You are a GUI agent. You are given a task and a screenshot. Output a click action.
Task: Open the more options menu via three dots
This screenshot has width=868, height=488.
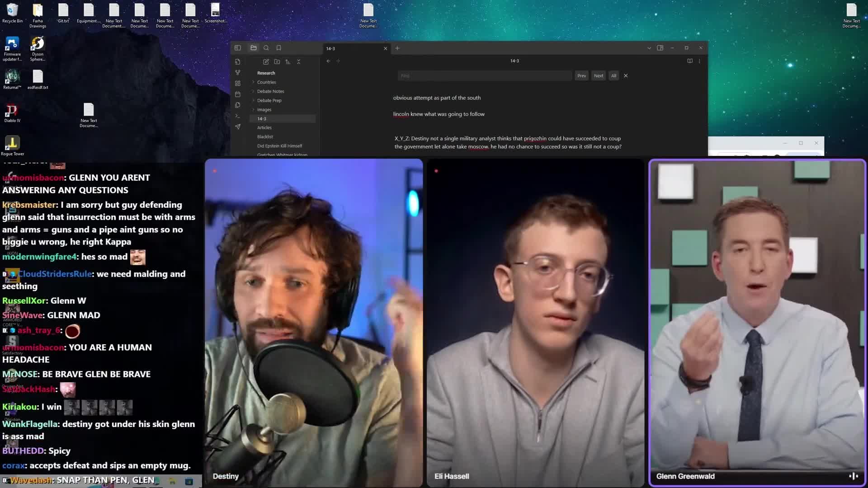tap(699, 61)
